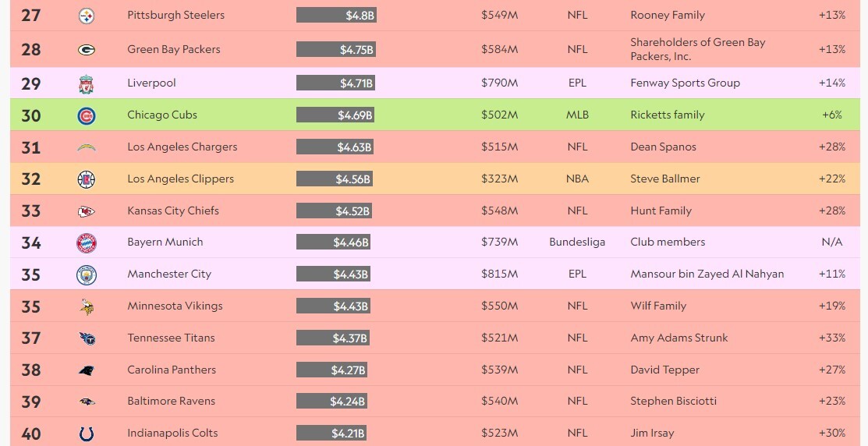Select the Bayern Munich crest icon

click(x=87, y=243)
